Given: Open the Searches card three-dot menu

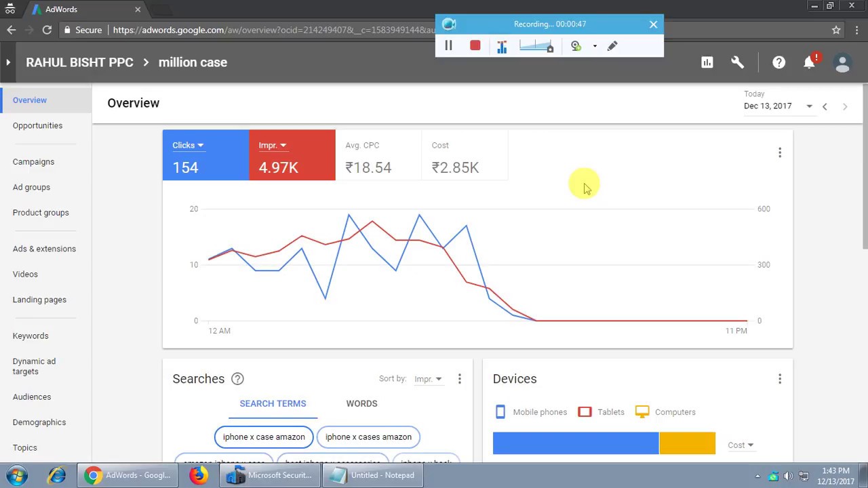Looking at the screenshot, I should (x=459, y=379).
